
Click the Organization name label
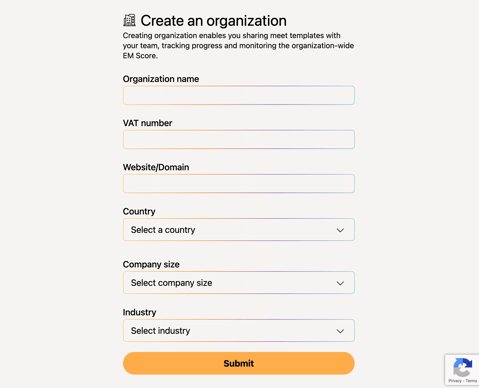[161, 79]
